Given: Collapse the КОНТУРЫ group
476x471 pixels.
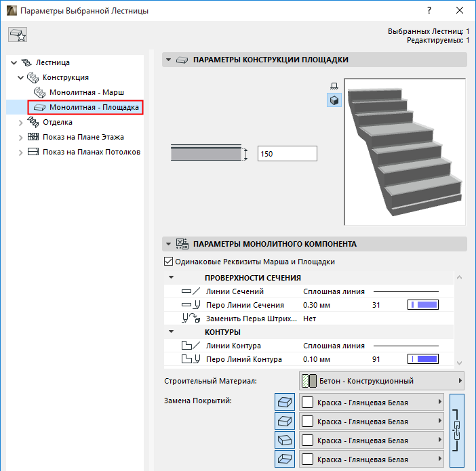Looking at the screenshot, I should (172, 331).
